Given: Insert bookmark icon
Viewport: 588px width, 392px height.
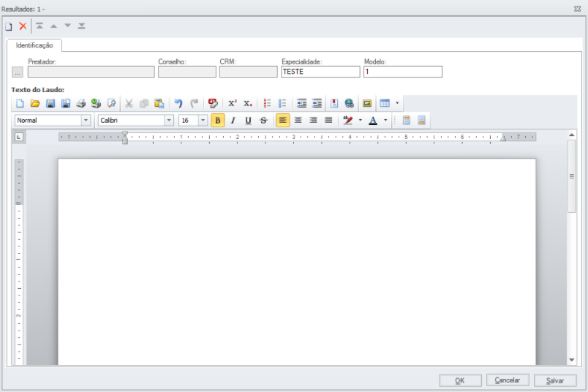Looking at the screenshot, I should 334,103.
